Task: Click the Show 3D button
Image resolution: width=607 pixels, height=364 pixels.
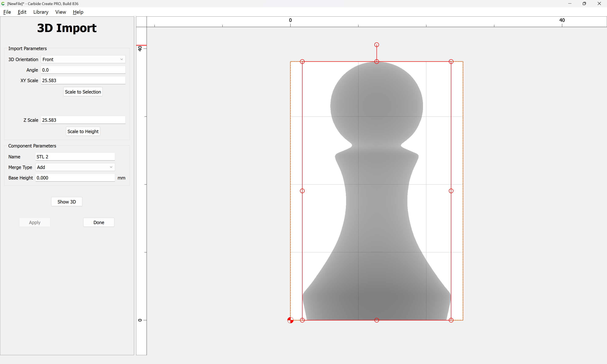Action: pyautogui.click(x=66, y=202)
